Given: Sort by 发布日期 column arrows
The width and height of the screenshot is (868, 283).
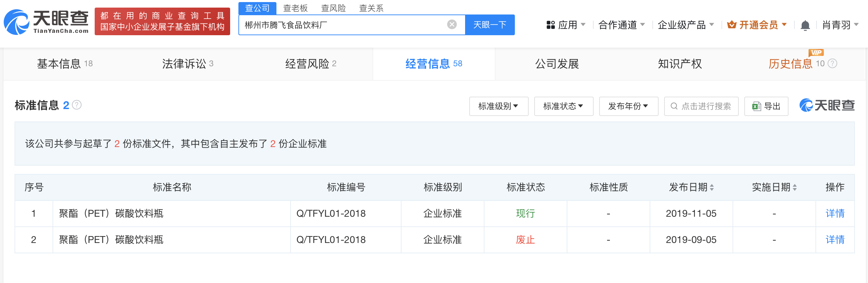Looking at the screenshot, I should click(x=712, y=187).
